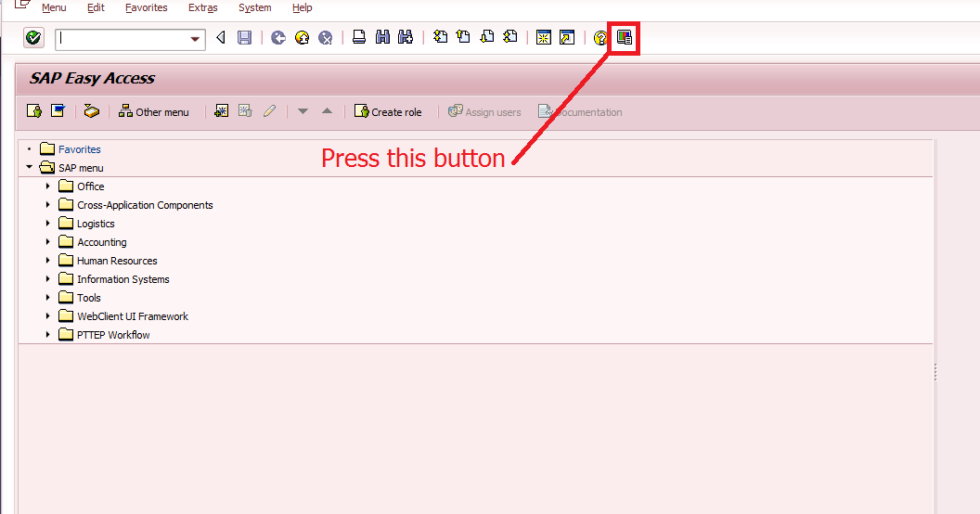Image resolution: width=980 pixels, height=514 pixels.
Task: Click the Create role button
Action: coord(388,111)
